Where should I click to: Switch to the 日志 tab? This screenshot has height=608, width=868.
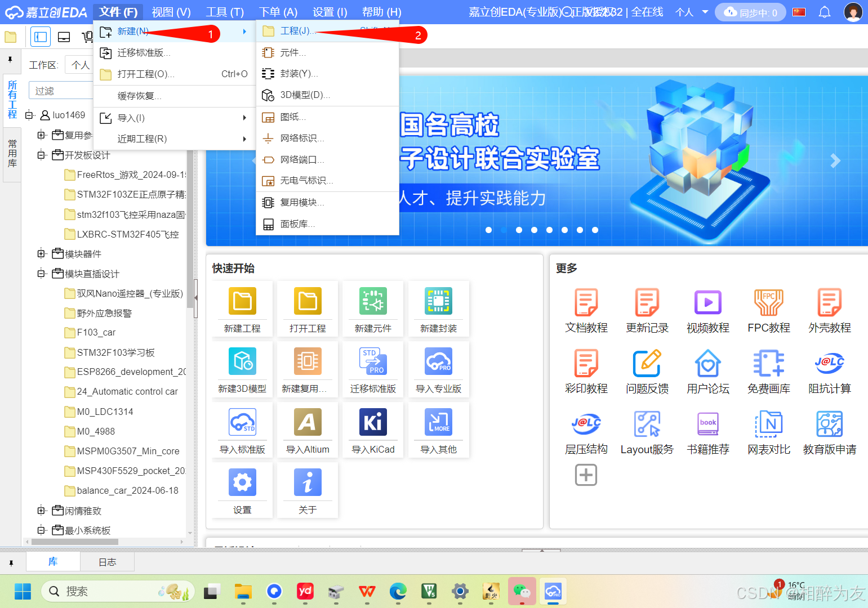(107, 561)
